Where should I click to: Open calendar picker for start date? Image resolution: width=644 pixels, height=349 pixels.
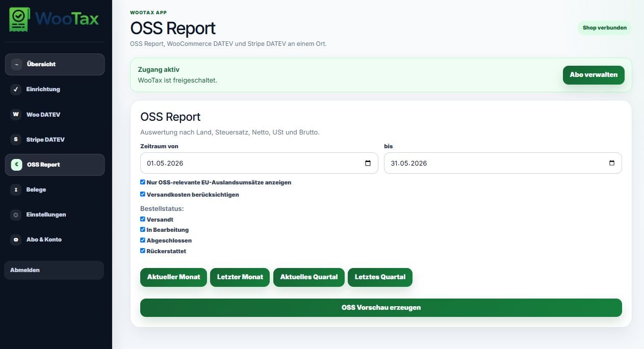pyautogui.click(x=368, y=164)
